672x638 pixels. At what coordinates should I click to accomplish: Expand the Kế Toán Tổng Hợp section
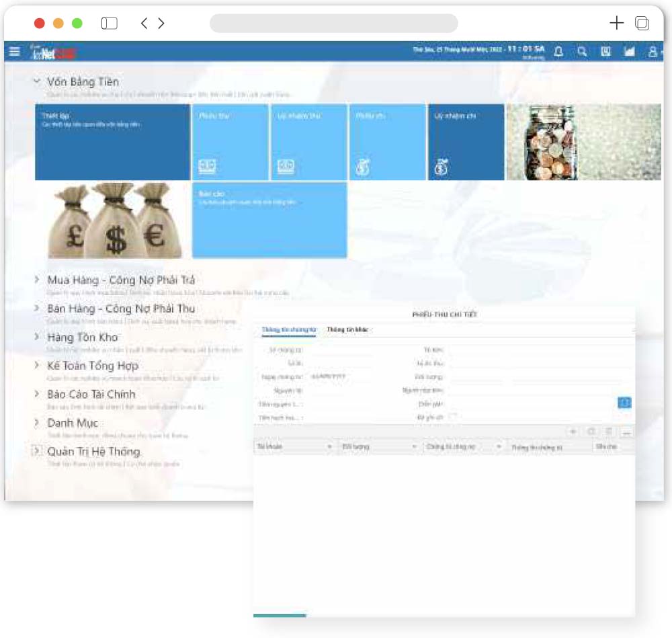[37, 365]
